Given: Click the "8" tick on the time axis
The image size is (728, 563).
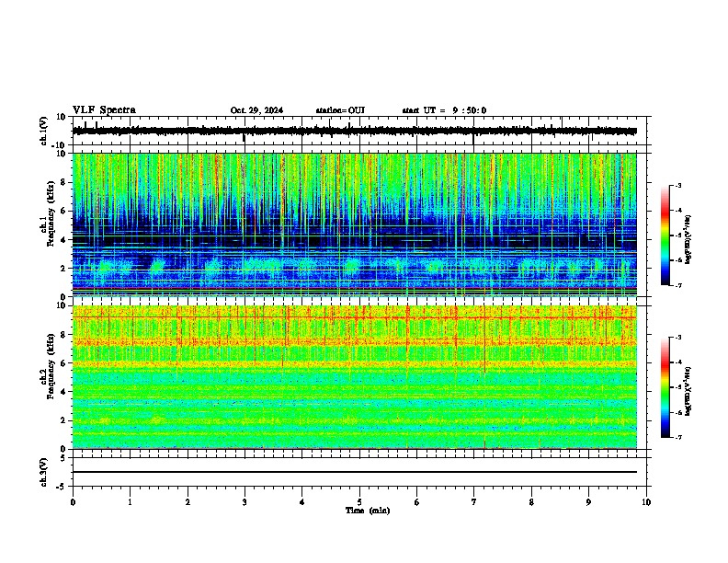Looking at the screenshot, I should click(531, 502).
